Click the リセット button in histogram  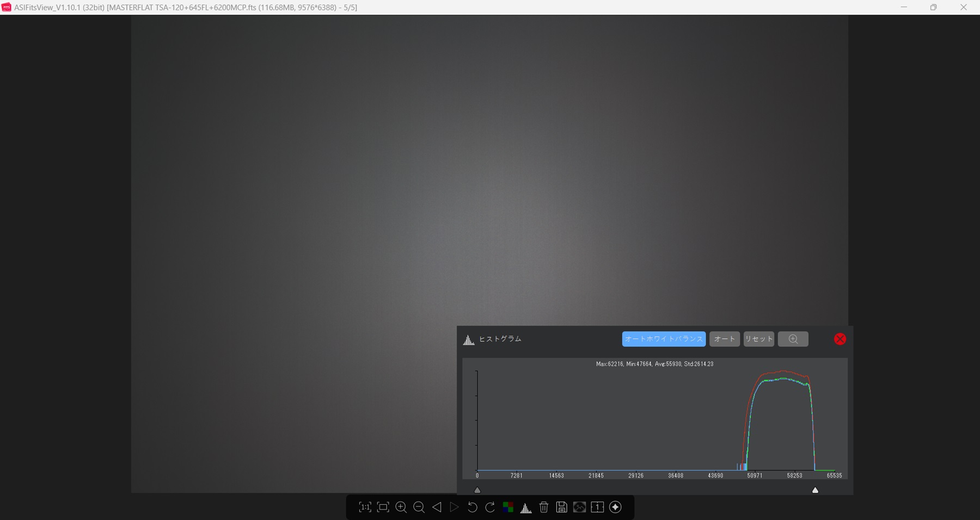[759, 339]
